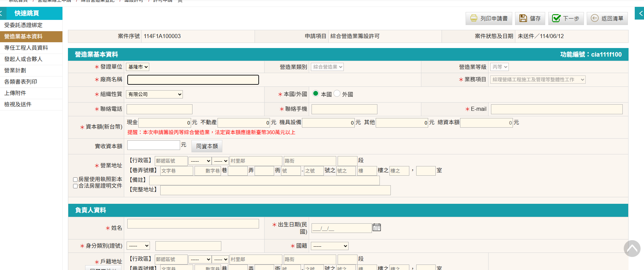Click the 同資本額 button
This screenshot has width=644, height=270.
[x=207, y=146]
